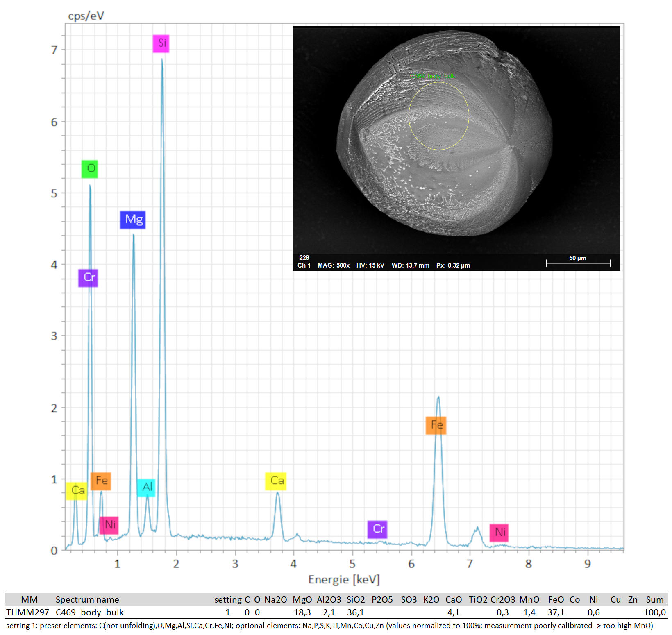
Task: Click the Sum value 100,0
Action: click(654, 612)
